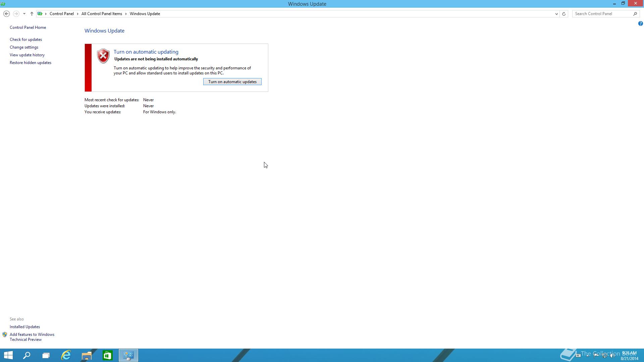Open the recent locations dropdown arrow
Screen dimensions: 644x362
pyautogui.click(x=24, y=14)
